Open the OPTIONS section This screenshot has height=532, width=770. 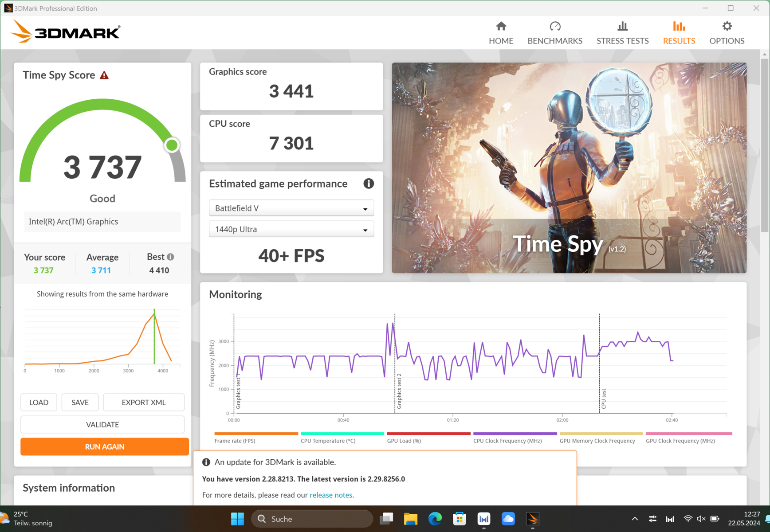727,33
